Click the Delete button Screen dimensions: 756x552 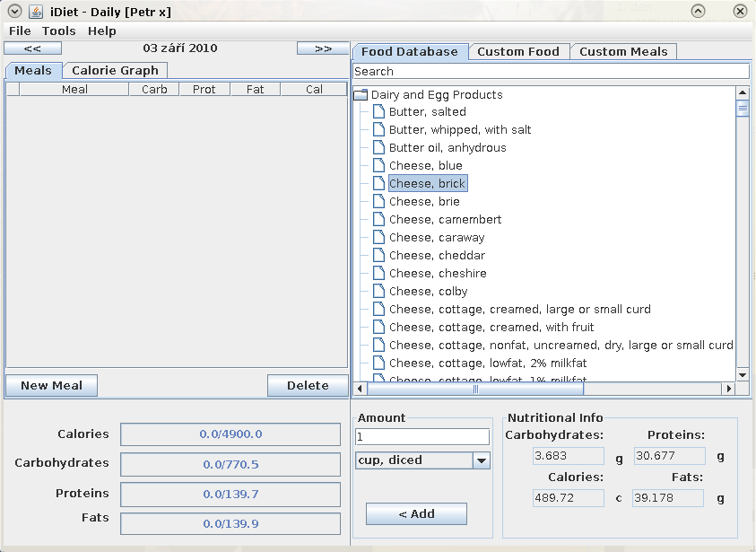308,386
